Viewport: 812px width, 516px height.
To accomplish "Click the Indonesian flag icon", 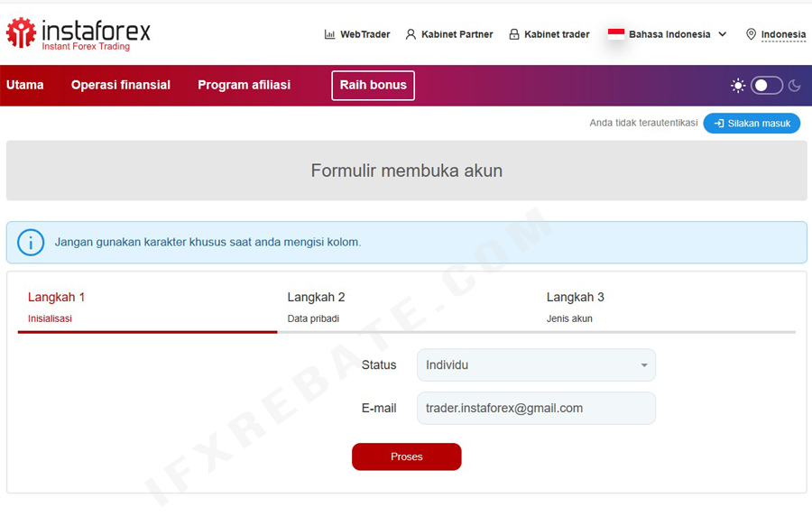I will click(x=615, y=34).
